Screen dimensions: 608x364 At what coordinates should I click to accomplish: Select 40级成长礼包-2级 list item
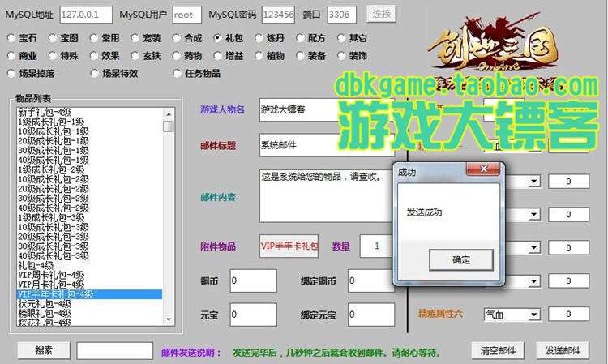(89, 208)
